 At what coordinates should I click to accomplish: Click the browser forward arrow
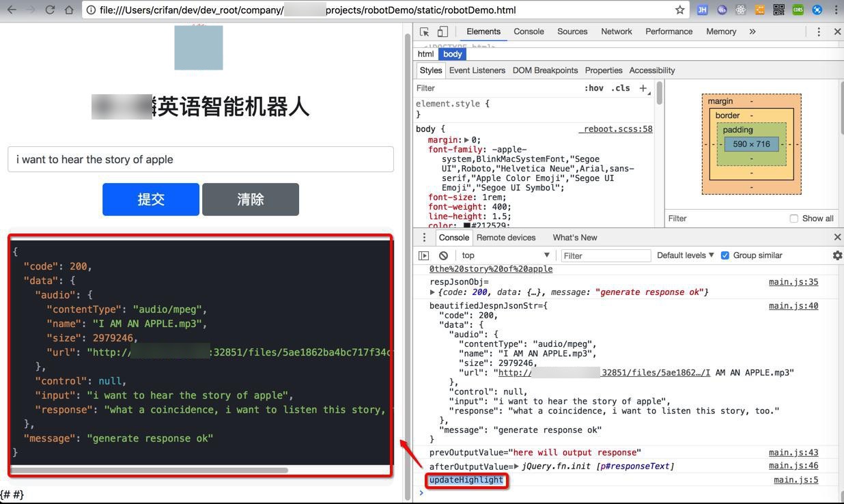click(31, 10)
